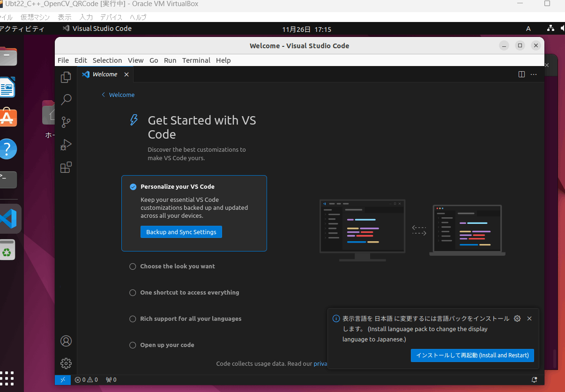Open the clock showing 11月26日 17:15
The image size is (565, 392).
tap(306, 29)
